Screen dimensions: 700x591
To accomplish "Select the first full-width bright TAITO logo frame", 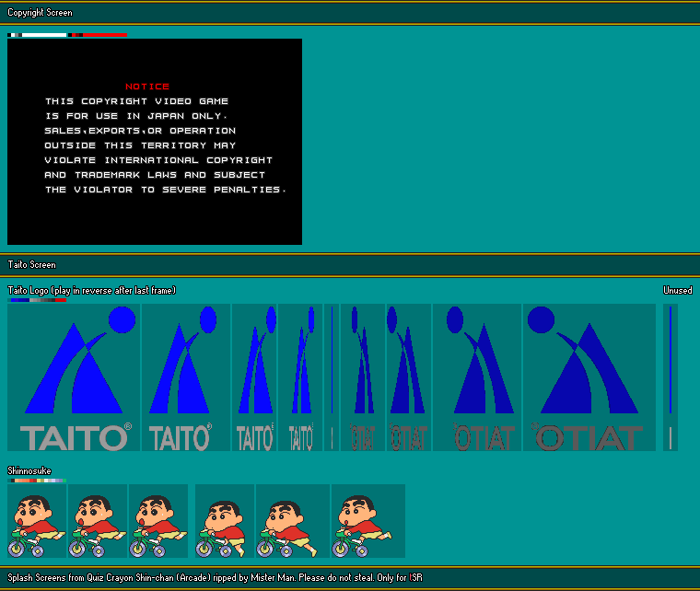I will pyautogui.click(x=74, y=377).
